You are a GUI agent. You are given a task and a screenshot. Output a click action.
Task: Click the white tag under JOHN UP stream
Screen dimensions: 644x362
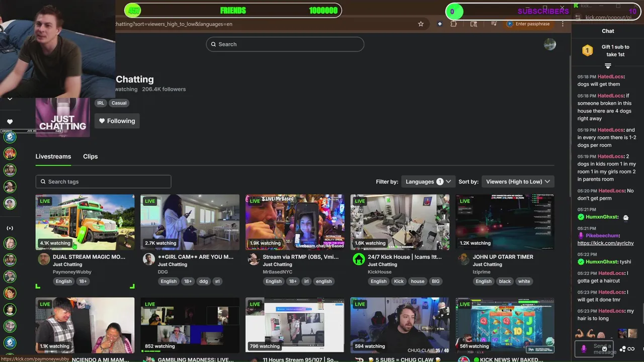pyautogui.click(x=524, y=282)
